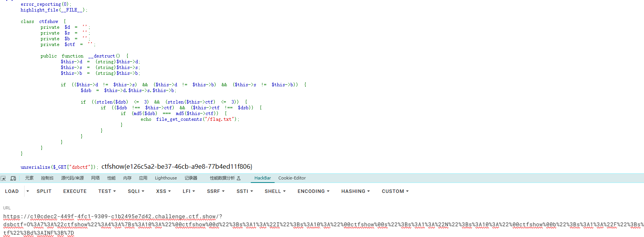Viewport: 644px width, 237px height.
Task: Expand the SQLI payload menu
Action: click(136, 191)
